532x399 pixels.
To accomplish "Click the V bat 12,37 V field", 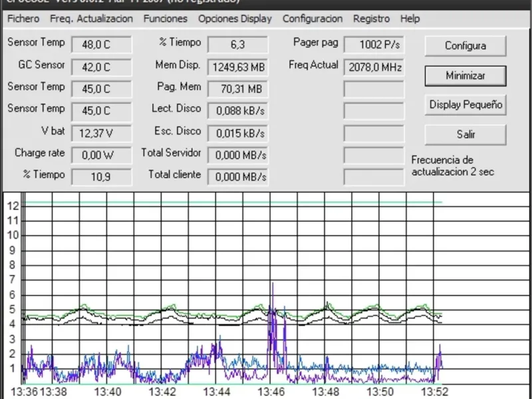I will pos(102,134).
